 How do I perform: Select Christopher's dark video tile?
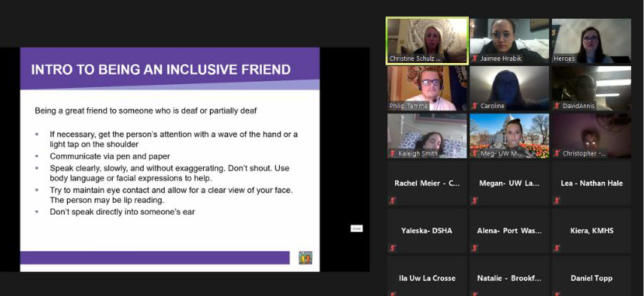coord(591,136)
